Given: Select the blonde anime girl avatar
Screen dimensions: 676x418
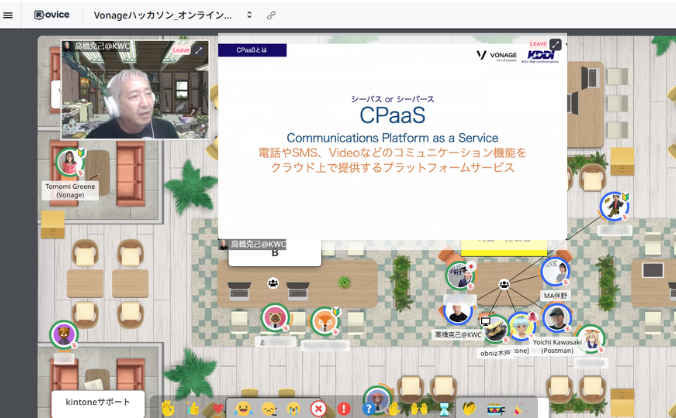Looking at the screenshot, I should (590, 340).
